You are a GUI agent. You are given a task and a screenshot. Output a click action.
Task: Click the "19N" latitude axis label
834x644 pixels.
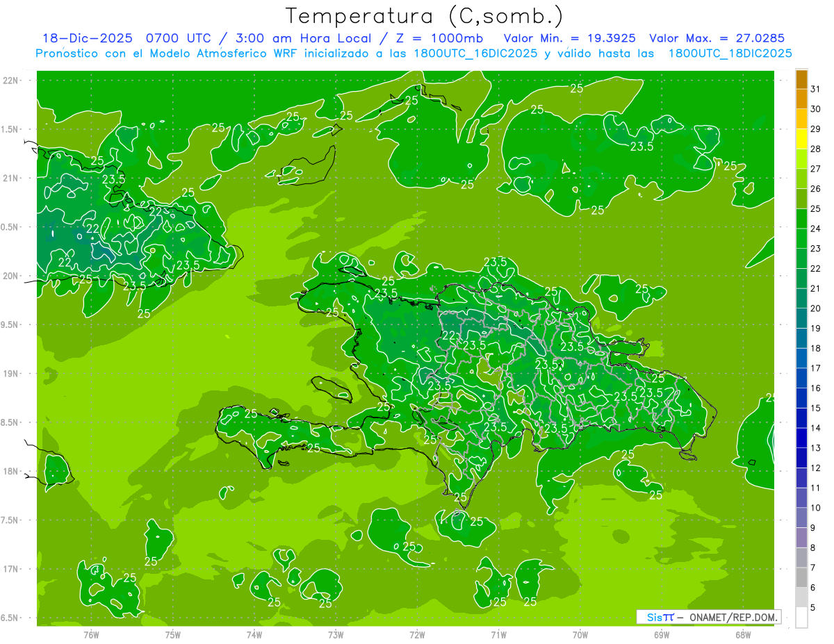[x=10, y=373]
